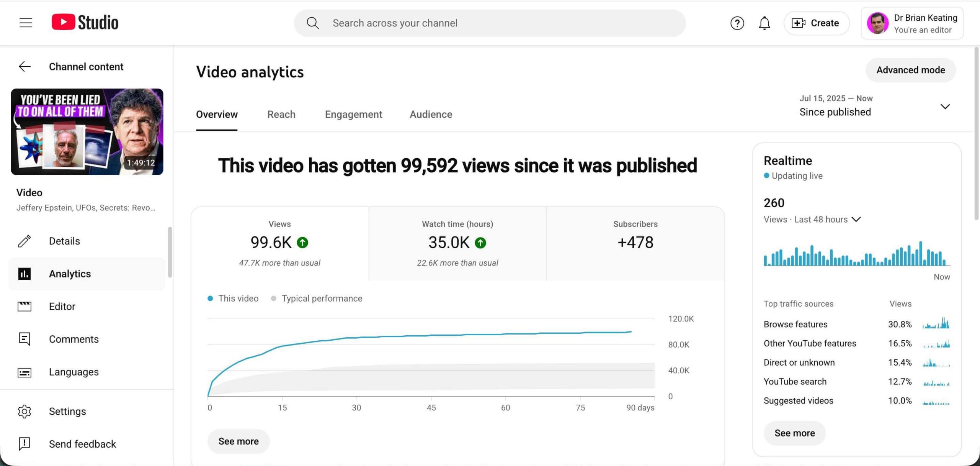Switch to the Audience tab

click(431, 114)
